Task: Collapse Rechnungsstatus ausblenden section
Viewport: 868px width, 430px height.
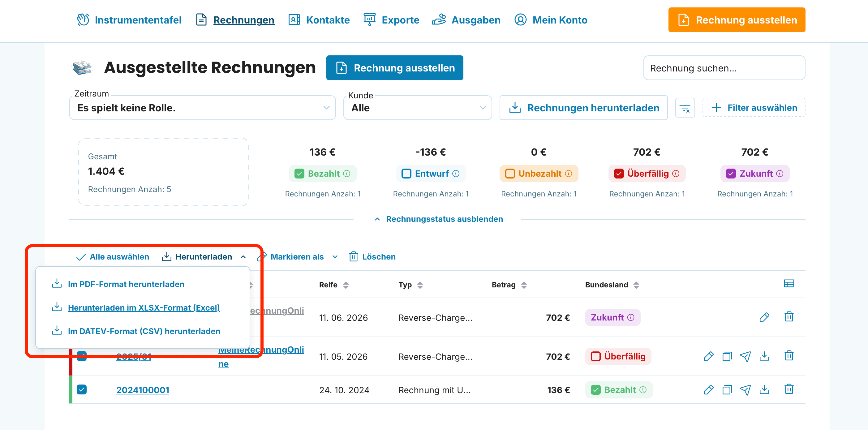Action: pyautogui.click(x=438, y=219)
